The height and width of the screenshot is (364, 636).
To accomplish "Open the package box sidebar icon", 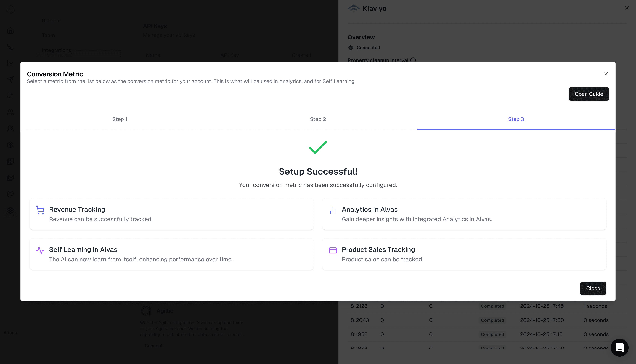I will pos(10,145).
